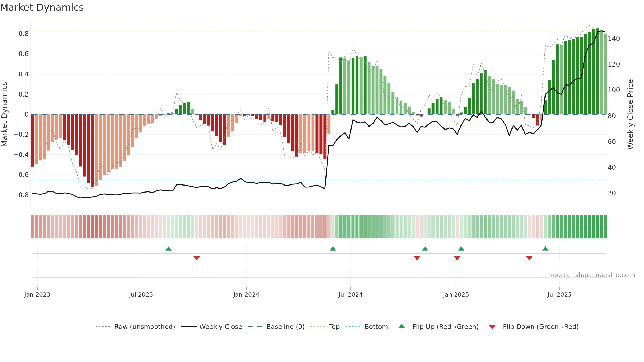This screenshot has width=644, height=362.
Task: Click the red Flip Down legend triangle
Action: pos(492,327)
